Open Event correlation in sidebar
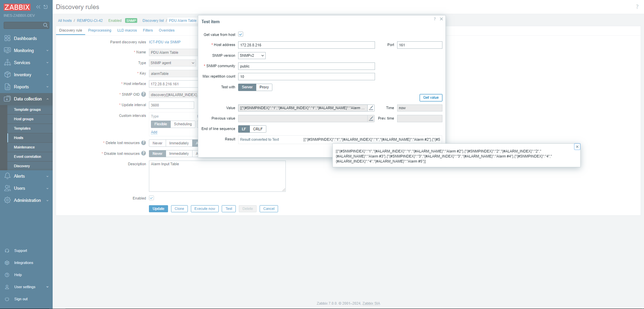This screenshot has height=309, width=644. tap(28, 157)
